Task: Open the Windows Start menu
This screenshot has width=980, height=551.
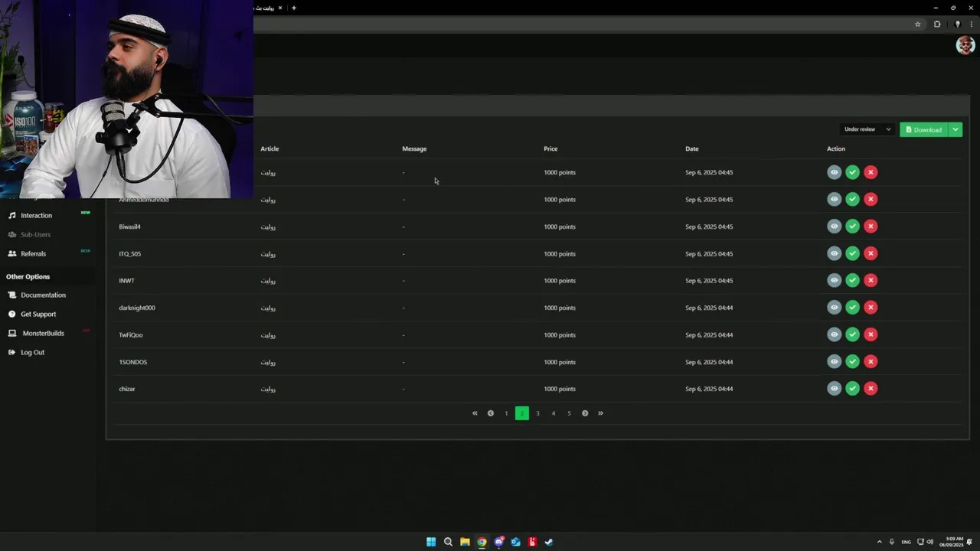Action: point(431,542)
